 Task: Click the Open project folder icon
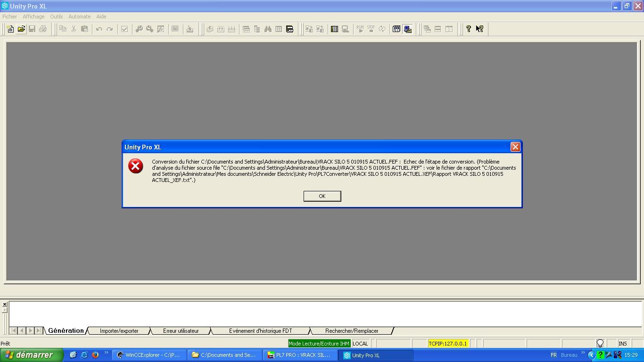(x=21, y=29)
